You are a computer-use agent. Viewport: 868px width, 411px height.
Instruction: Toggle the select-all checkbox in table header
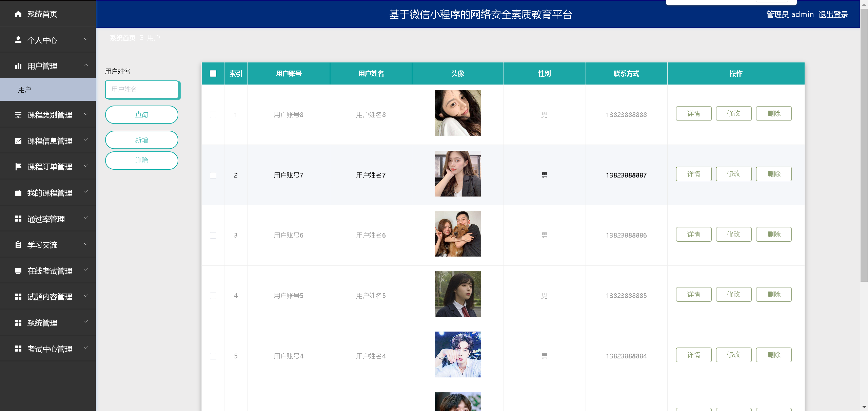coord(213,73)
